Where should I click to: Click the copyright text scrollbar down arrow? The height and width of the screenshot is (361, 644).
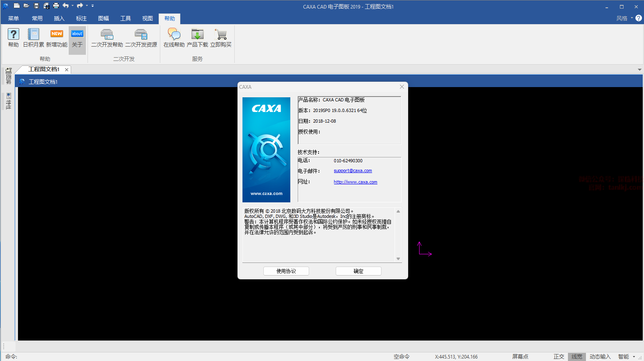tap(398, 258)
